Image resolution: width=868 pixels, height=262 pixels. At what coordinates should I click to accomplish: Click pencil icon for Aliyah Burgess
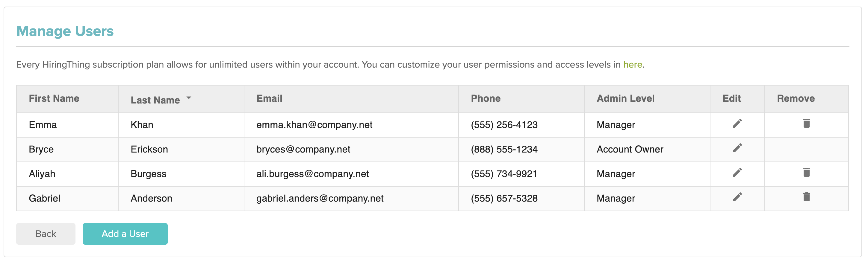click(737, 173)
